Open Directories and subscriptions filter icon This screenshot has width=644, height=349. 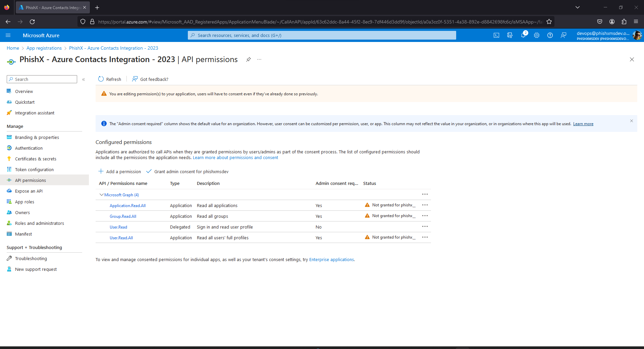(510, 35)
